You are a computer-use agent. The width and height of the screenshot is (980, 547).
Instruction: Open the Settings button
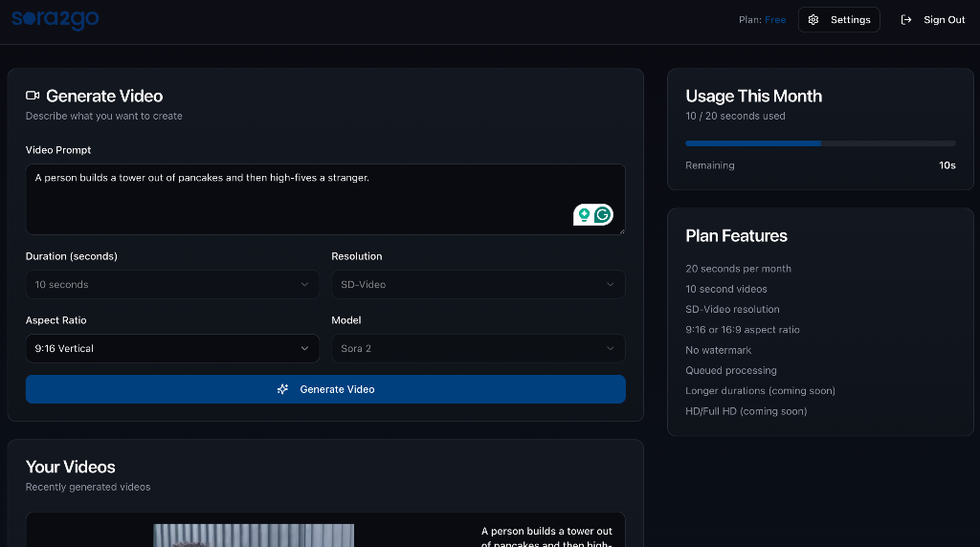[838, 20]
